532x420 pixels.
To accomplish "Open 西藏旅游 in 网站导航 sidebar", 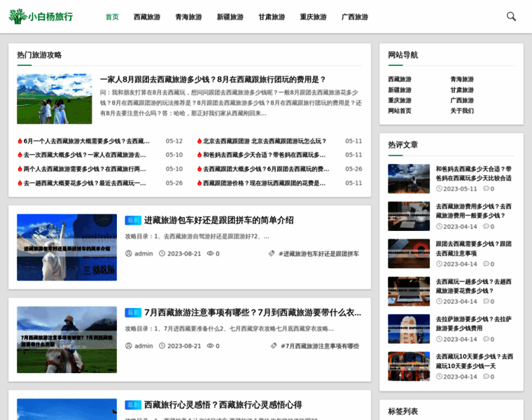I will coord(399,79).
